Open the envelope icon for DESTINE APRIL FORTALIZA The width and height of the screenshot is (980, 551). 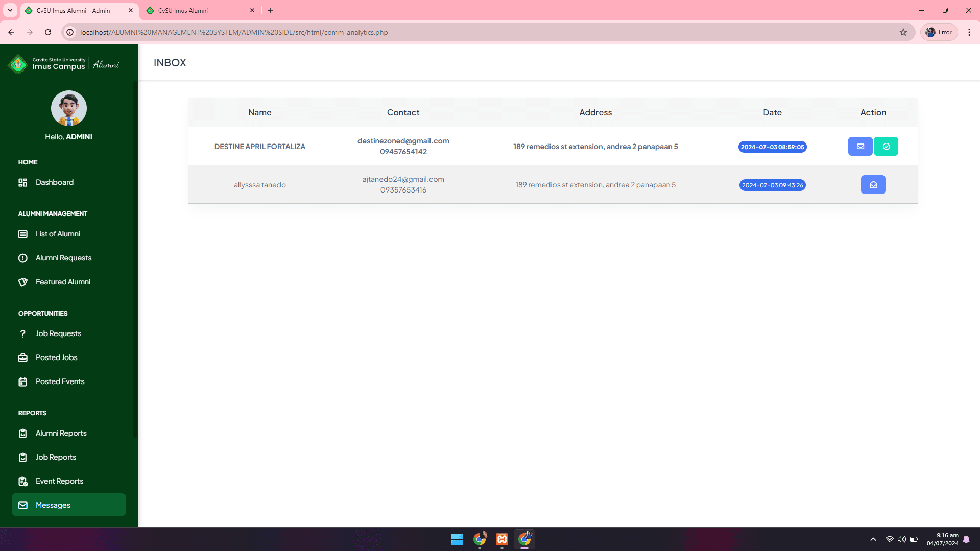(x=860, y=147)
